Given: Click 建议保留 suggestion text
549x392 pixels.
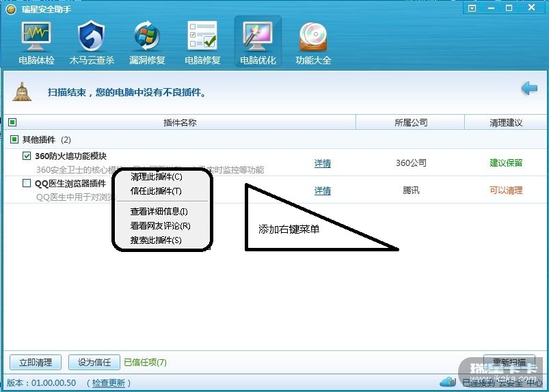Looking at the screenshot, I should click(506, 163).
